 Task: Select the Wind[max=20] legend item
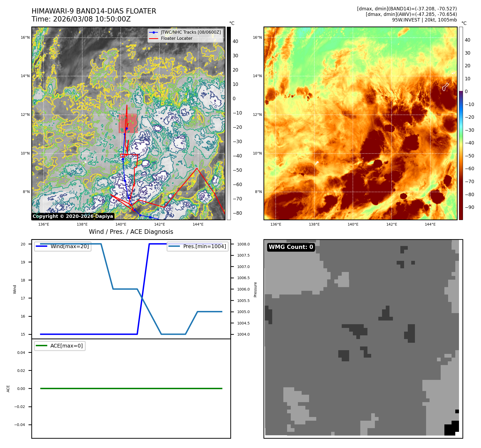70,246
